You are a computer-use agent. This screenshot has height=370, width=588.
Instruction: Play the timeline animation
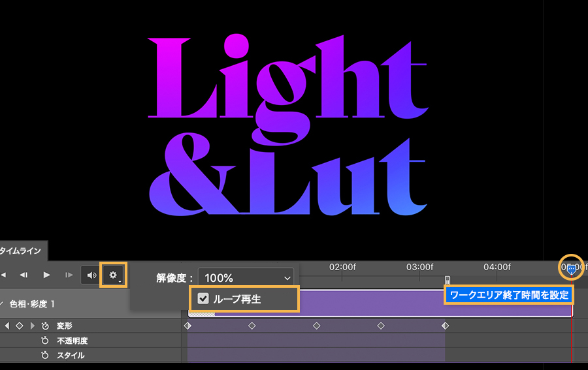coord(46,275)
